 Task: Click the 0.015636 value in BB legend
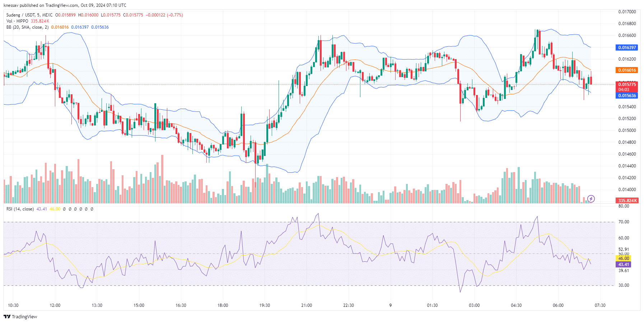click(100, 27)
